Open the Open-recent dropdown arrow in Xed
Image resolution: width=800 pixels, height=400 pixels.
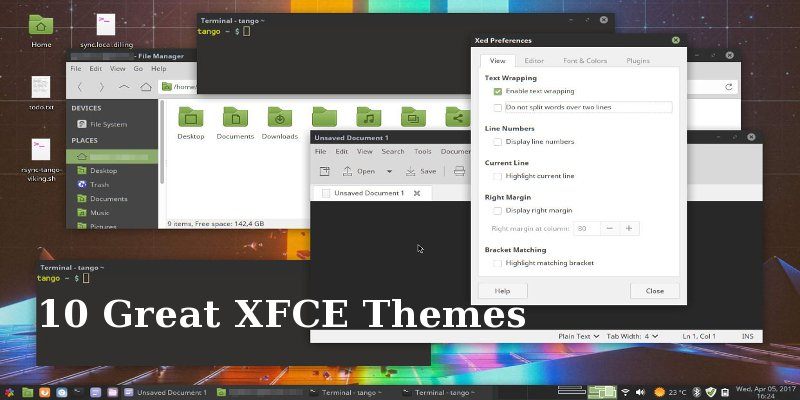pos(389,171)
